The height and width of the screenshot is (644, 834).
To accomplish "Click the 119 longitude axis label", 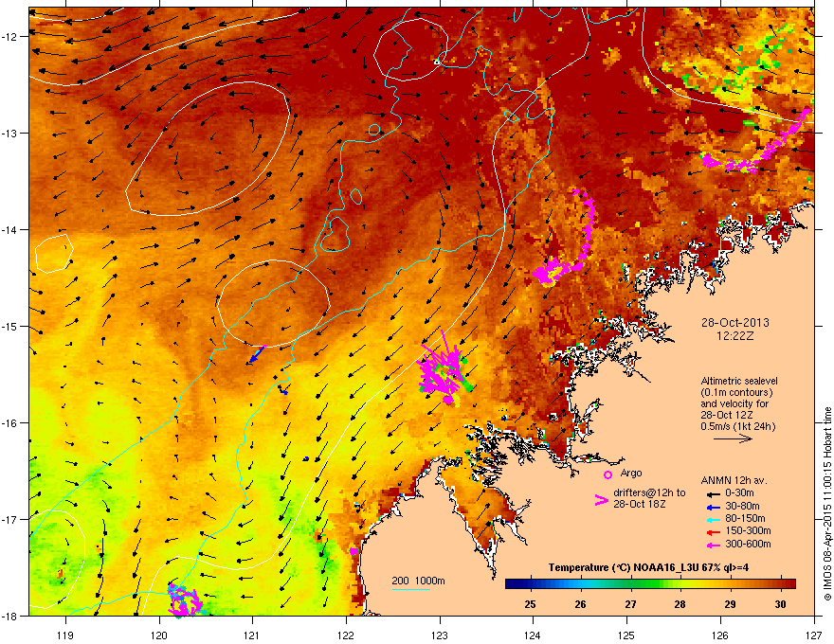I will (65, 635).
